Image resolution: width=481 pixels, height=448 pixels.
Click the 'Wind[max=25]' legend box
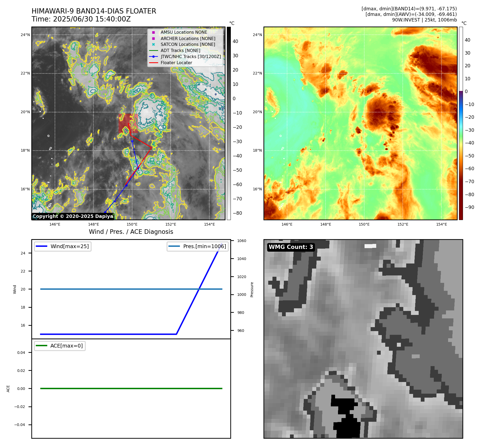tap(63, 246)
